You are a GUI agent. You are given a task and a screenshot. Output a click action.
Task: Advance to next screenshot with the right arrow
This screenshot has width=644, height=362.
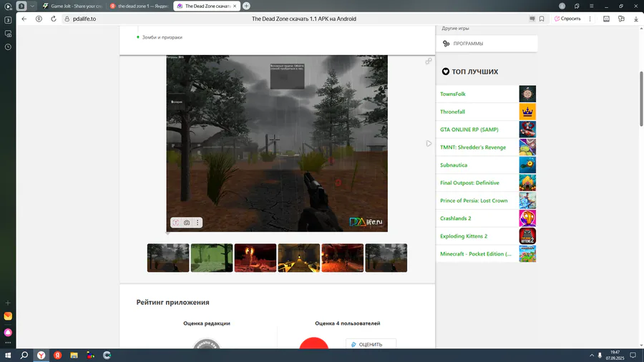click(x=429, y=144)
